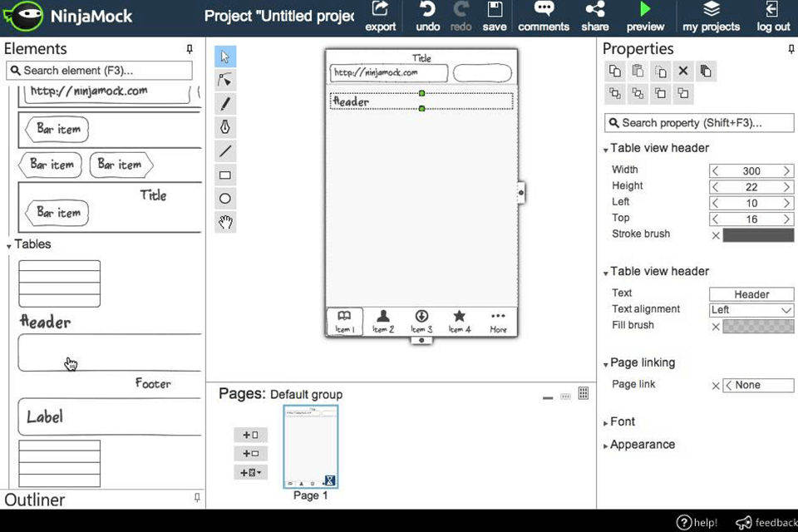
Task: Click the fourth arrange-order icon in Properties
Action: [683, 94]
